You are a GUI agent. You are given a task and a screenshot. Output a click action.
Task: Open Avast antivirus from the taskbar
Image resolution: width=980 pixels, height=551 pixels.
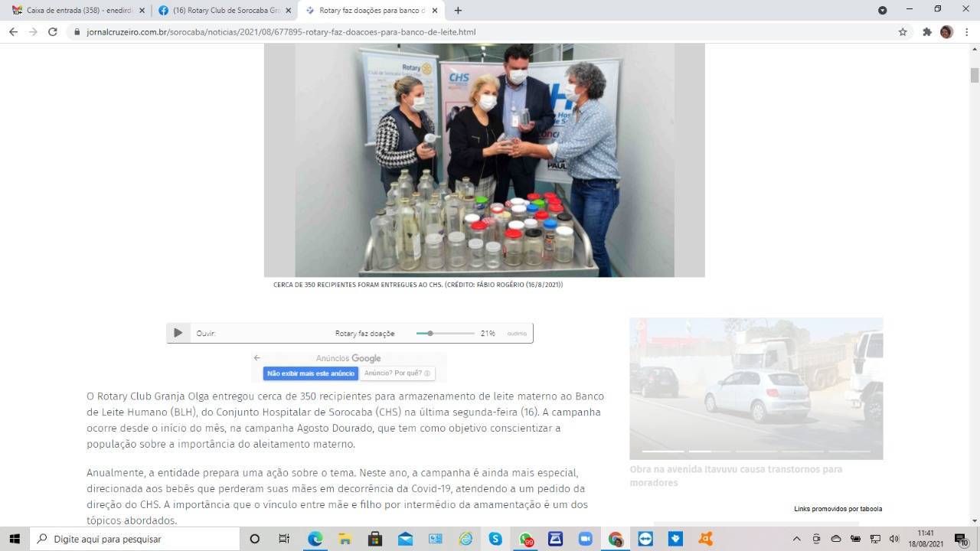705,539
